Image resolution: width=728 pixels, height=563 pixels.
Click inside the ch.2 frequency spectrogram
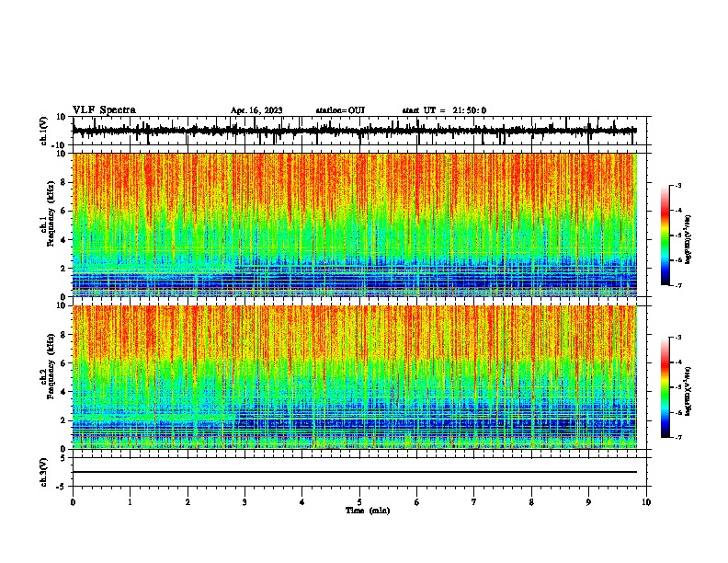click(355, 377)
